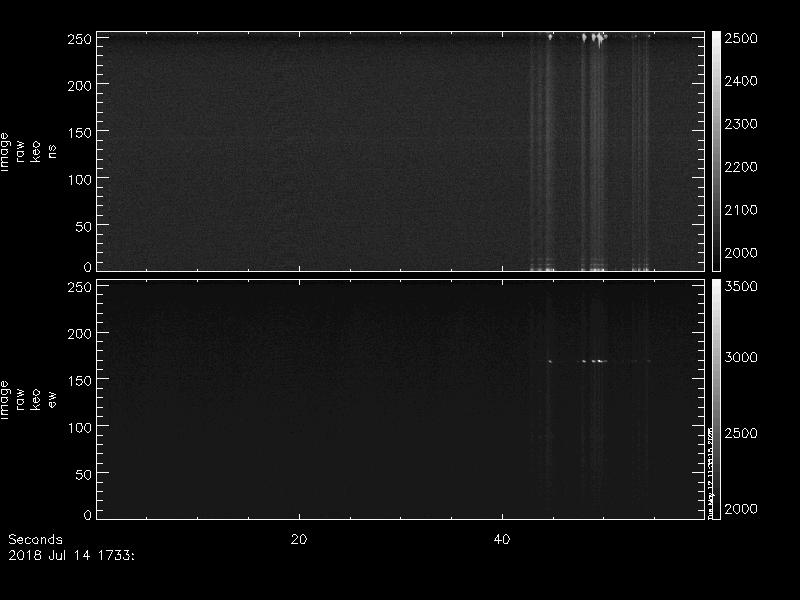
Task: Click the ew keogram grayscale colorbar
Action: click(716, 399)
